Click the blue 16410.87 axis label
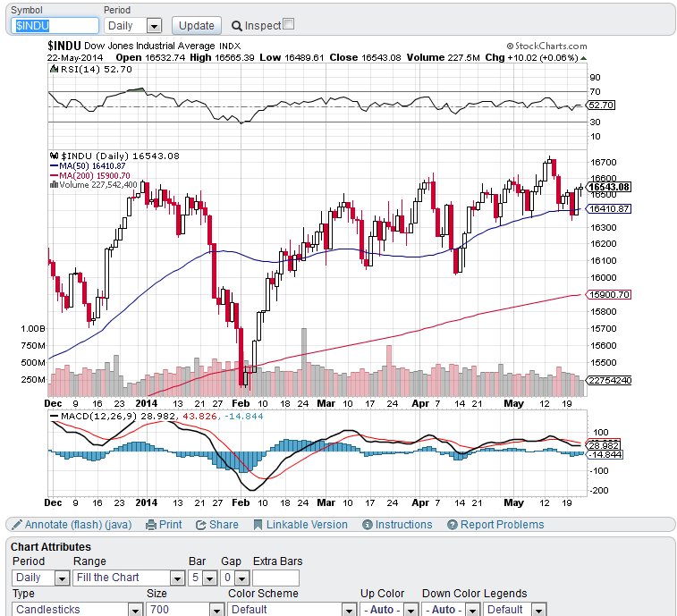Image resolution: width=677 pixels, height=616 pixels. (610, 209)
